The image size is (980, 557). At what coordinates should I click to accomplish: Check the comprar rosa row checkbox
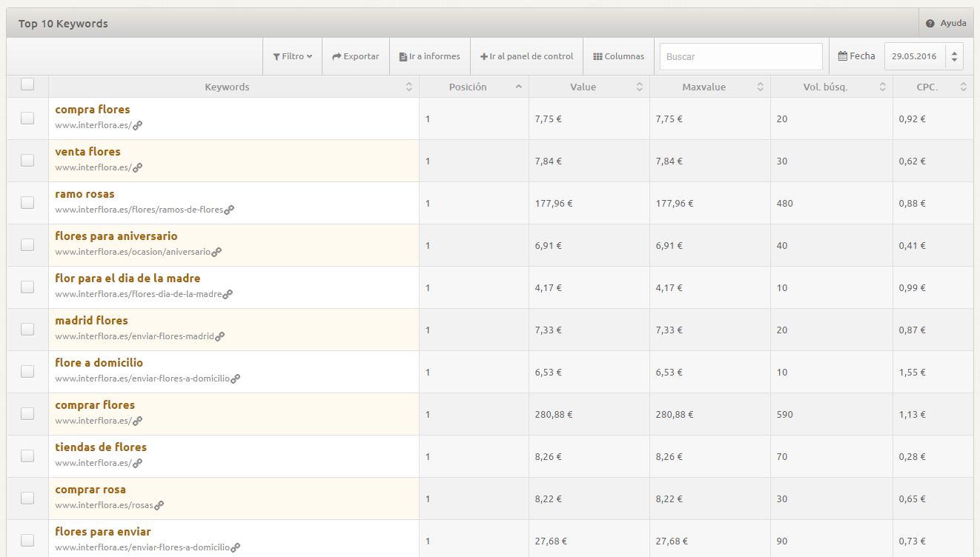(27, 498)
